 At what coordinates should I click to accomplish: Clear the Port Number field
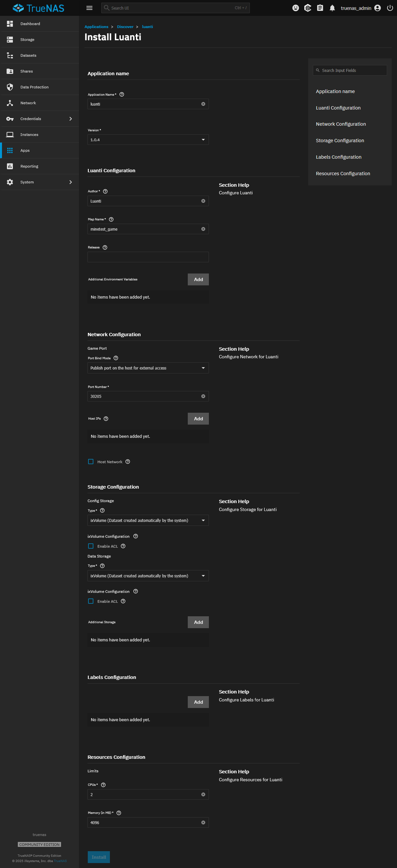[203, 396]
